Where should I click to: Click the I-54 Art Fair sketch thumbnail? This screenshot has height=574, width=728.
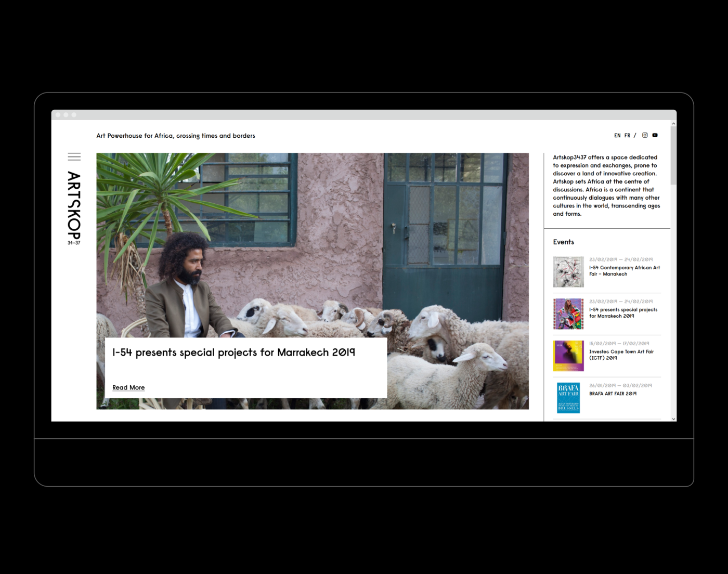tap(568, 271)
